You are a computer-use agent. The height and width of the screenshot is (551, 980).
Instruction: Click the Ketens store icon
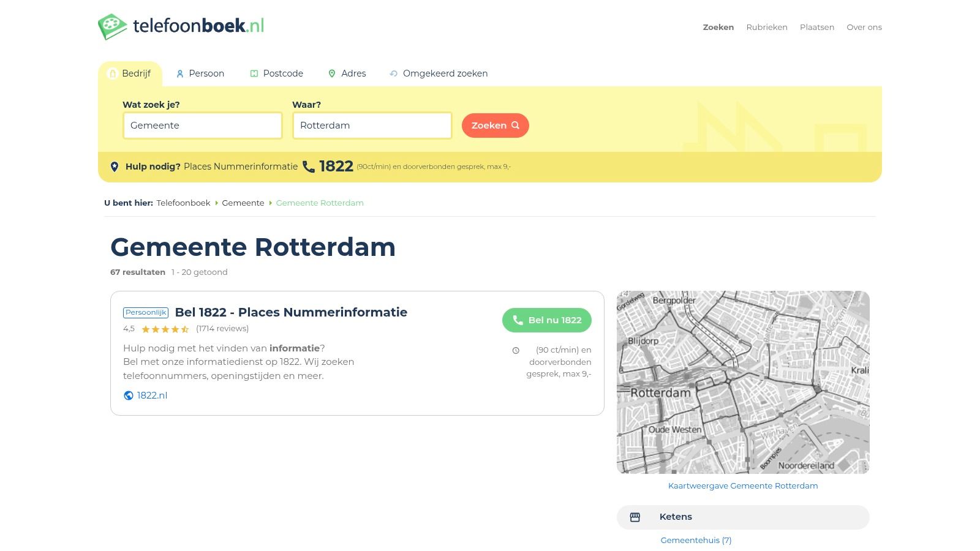coord(635,517)
